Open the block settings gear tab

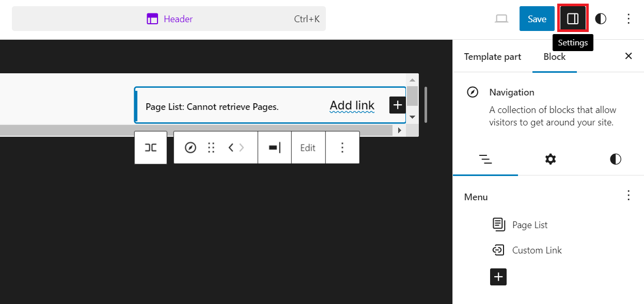coord(550,159)
